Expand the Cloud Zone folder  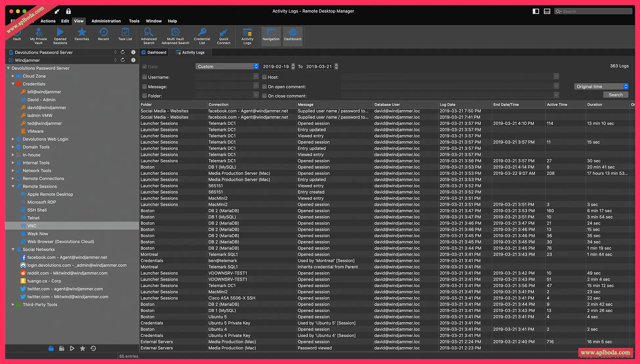(x=13, y=76)
